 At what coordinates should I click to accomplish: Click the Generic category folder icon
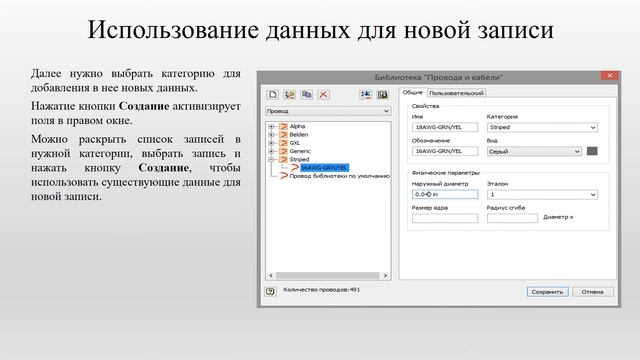point(283,151)
